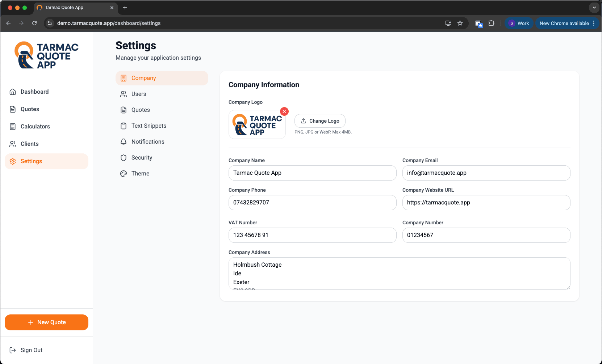Click the Sign Out link
The image size is (602, 364).
31,350
